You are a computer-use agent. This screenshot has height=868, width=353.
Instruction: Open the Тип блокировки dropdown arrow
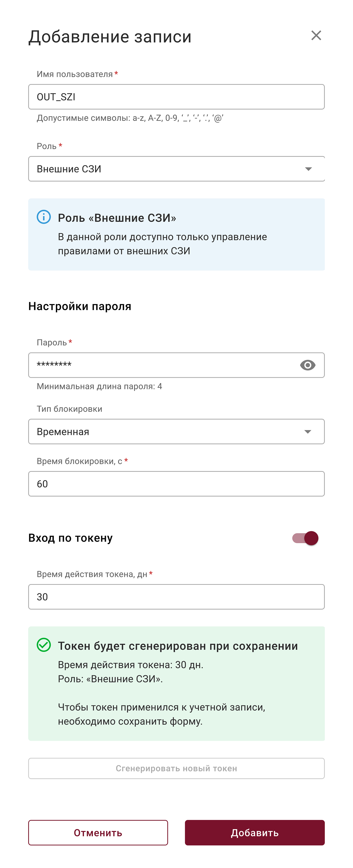click(308, 432)
